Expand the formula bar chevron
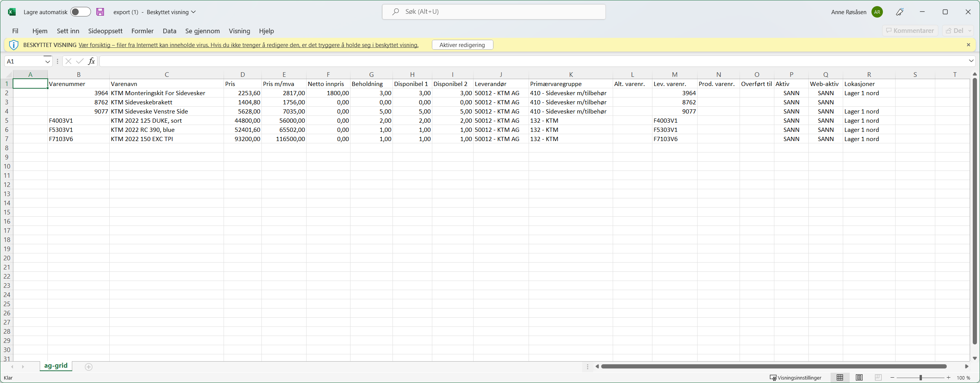The image size is (980, 383). (971, 61)
